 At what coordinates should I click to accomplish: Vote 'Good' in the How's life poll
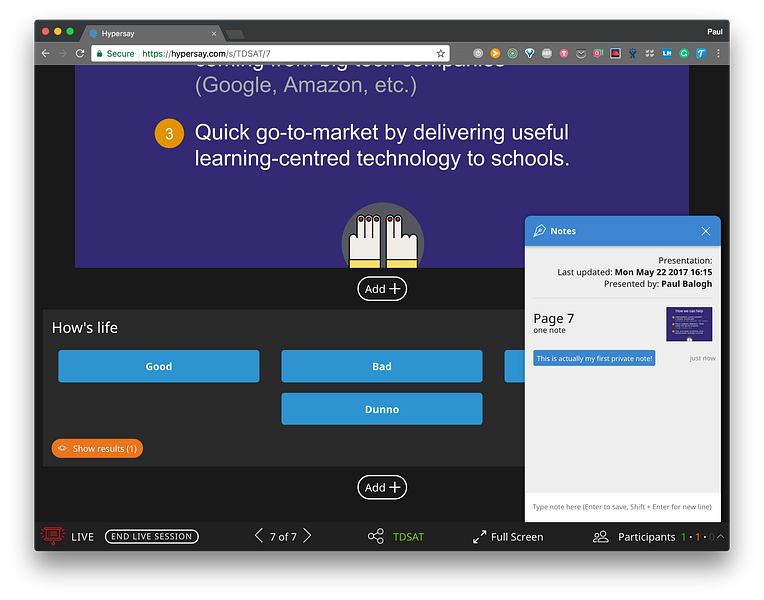pos(159,366)
